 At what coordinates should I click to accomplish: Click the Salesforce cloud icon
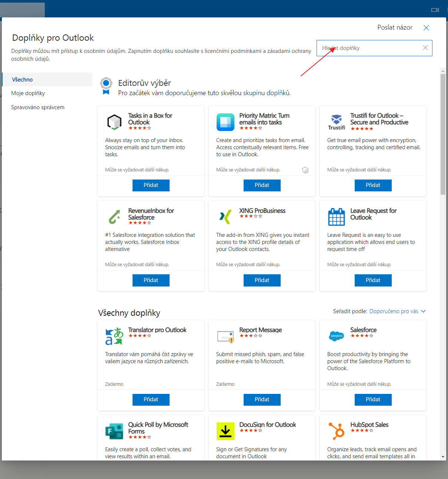(337, 336)
